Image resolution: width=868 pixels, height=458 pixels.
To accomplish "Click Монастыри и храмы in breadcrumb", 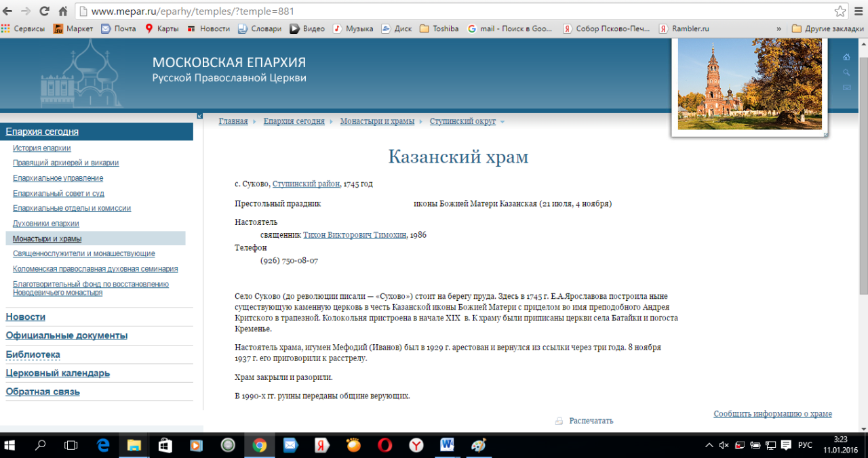I will click(x=377, y=121).
